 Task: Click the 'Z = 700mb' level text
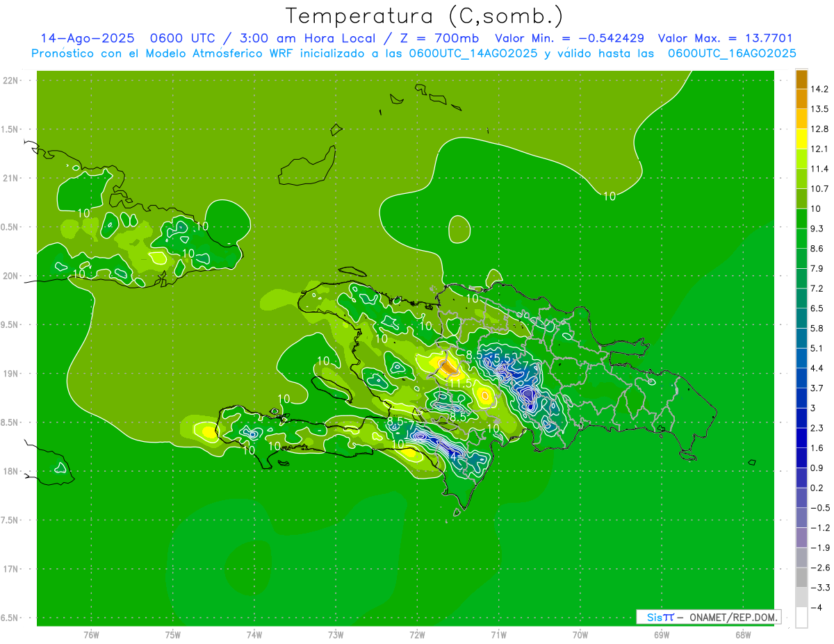pyautogui.click(x=441, y=39)
